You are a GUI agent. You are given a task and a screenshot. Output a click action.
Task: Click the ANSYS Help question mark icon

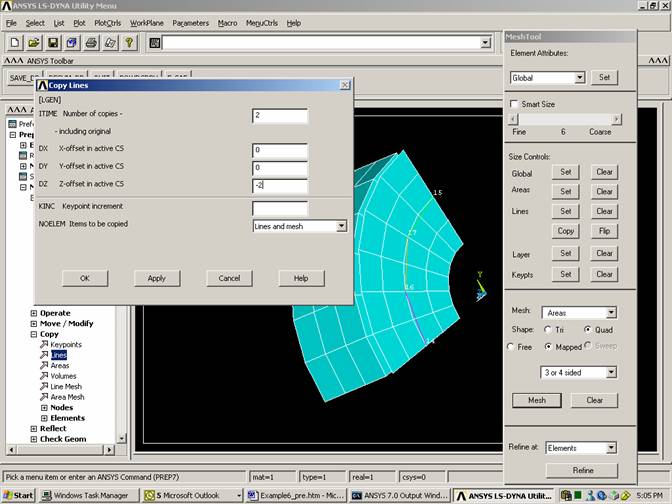point(128,43)
